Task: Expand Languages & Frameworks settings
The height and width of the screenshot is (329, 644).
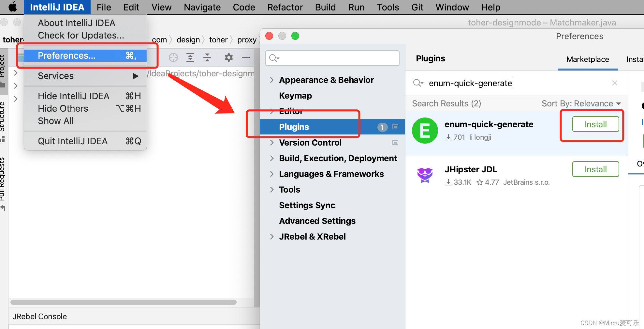Action: coord(272,174)
